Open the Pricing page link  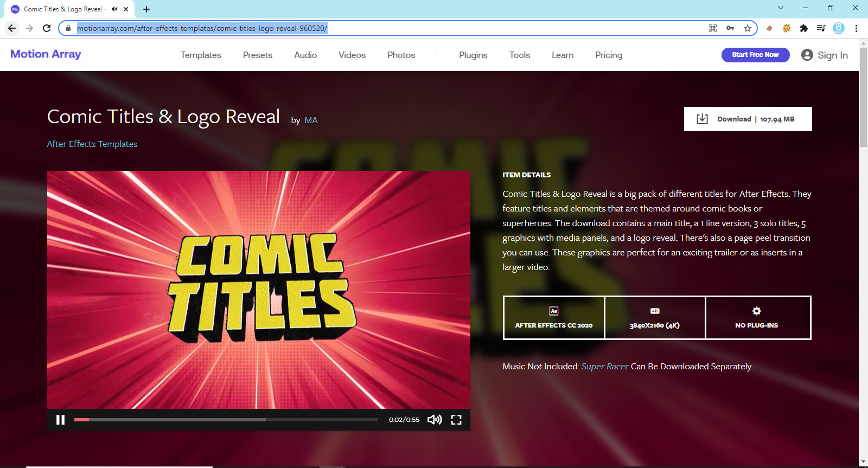(x=609, y=55)
